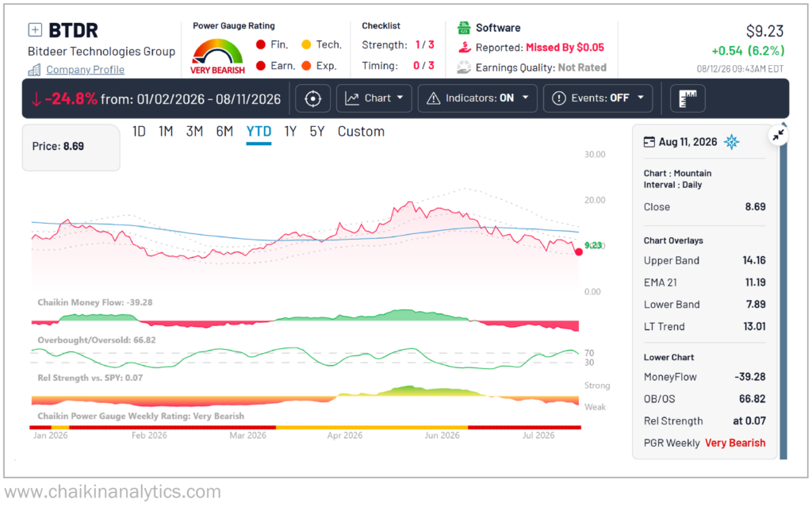Click the Earnings Quality gray icon

point(463,67)
